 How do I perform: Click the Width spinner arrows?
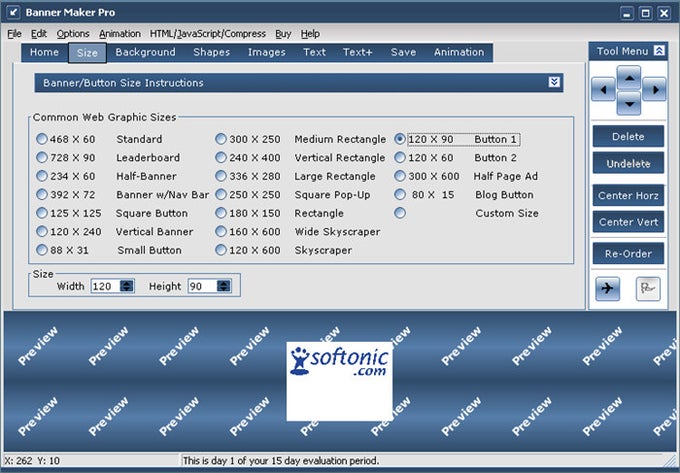(x=127, y=286)
